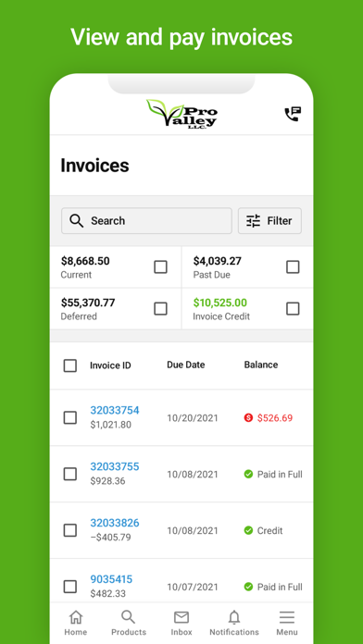Tap the −$405.79 invoice amount
Image resolution: width=363 pixels, height=644 pixels.
tap(110, 538)
